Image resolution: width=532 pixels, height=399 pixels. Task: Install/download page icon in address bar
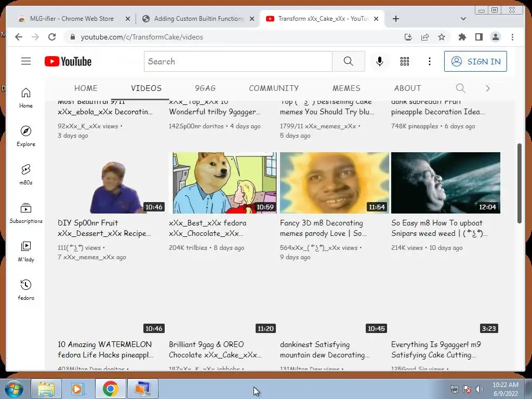click(408, 37)
